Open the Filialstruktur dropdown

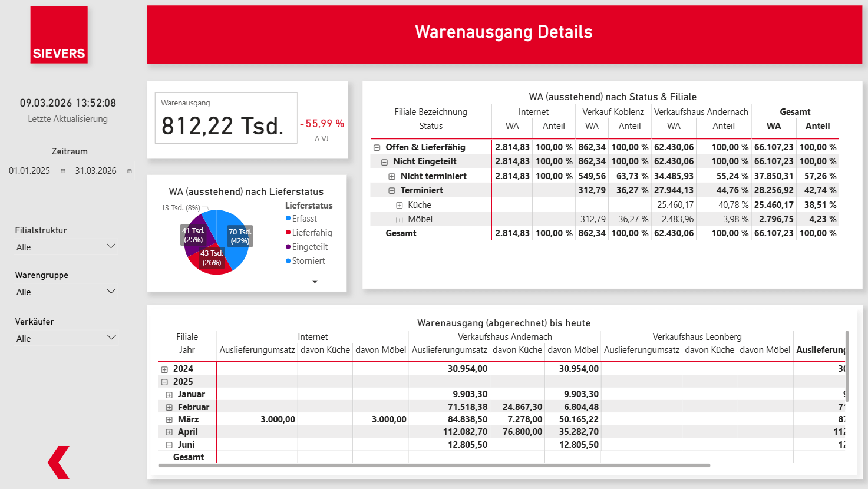tap(66, 247)
